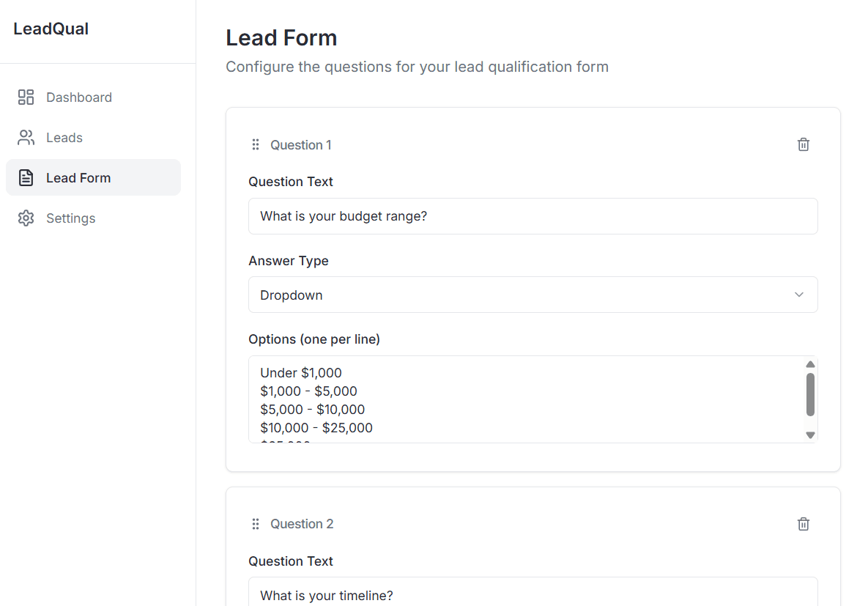Delete Question 2 with trash icon
The width and height of the screenshot is (868, 606).
[804, 524]
